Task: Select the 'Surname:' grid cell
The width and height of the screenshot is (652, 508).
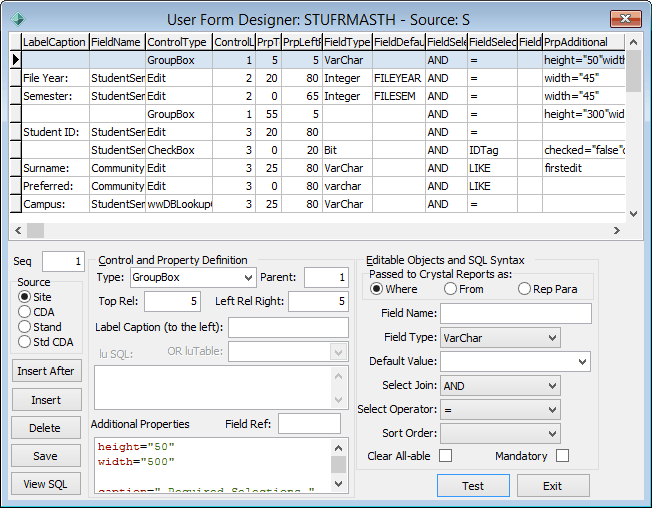Action: pos(55,168)
